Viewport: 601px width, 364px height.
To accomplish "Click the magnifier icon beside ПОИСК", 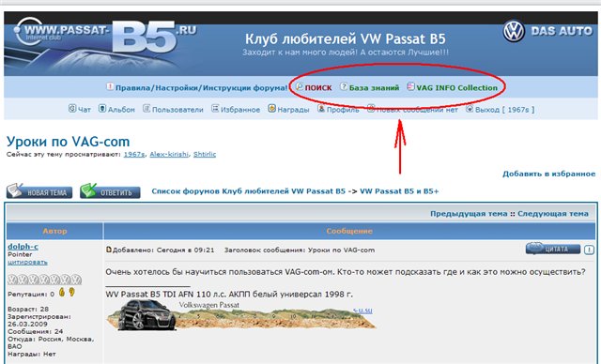I will click(300, 87).
